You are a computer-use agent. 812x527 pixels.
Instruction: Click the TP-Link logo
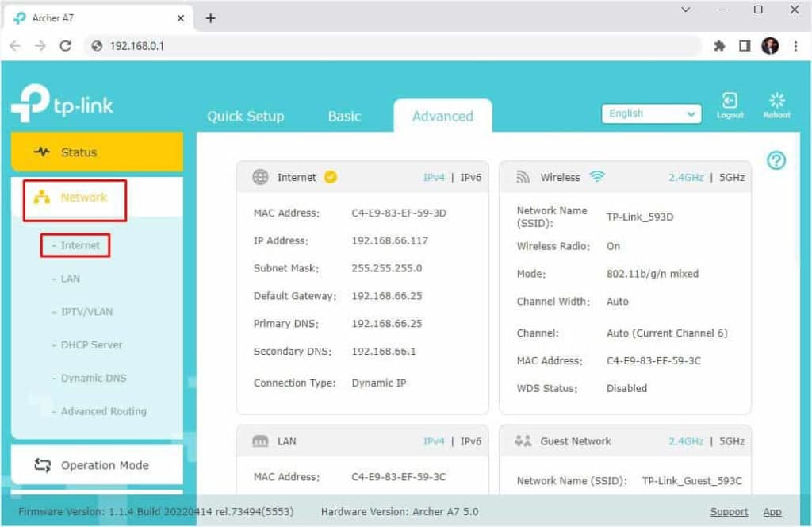coord(63,103)
